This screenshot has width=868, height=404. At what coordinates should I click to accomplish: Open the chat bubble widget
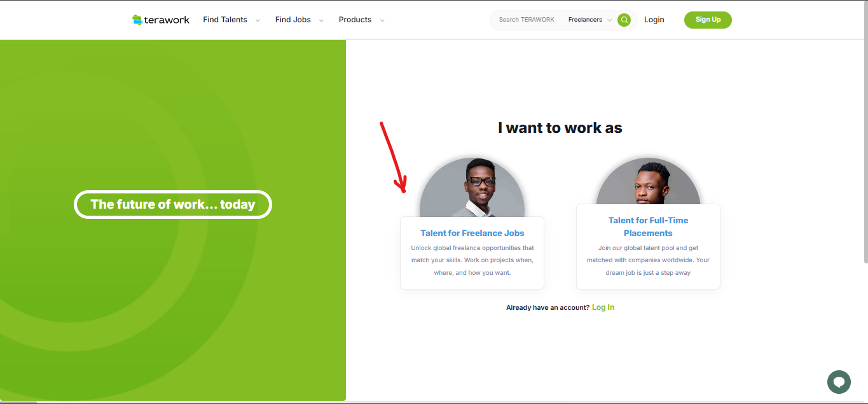(x=839, y=382)
